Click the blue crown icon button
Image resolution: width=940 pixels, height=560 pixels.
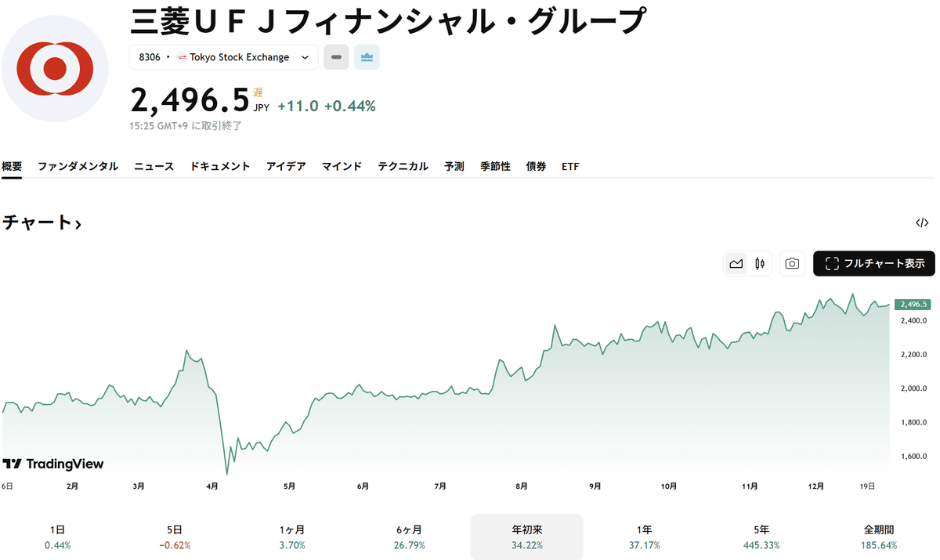coord(367,57)
